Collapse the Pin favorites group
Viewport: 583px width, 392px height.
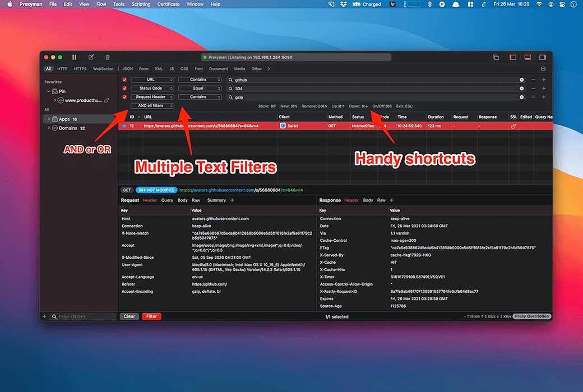click(x=48, y=91)
